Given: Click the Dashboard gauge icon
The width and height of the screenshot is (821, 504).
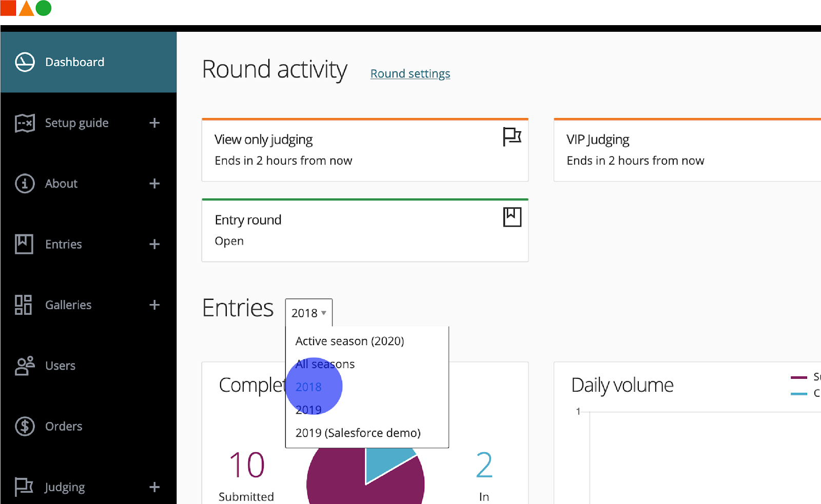Looking at the screenshot, I should coord(25,62).
